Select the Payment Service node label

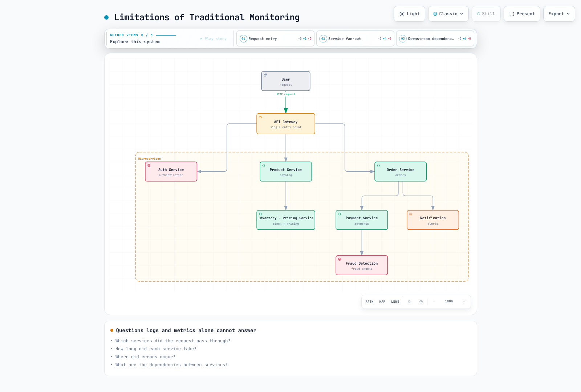(x=362, y=218)
